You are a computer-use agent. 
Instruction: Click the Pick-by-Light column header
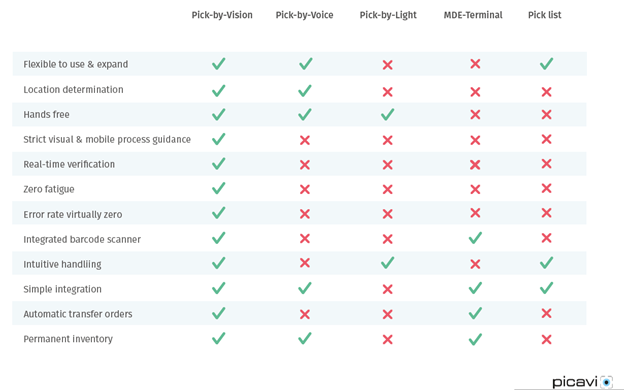pyautogui.click(x=388, y=15)
